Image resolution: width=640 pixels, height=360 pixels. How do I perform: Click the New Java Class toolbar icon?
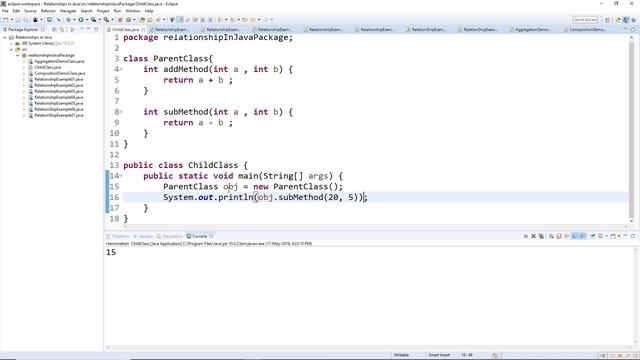point(128,20)
